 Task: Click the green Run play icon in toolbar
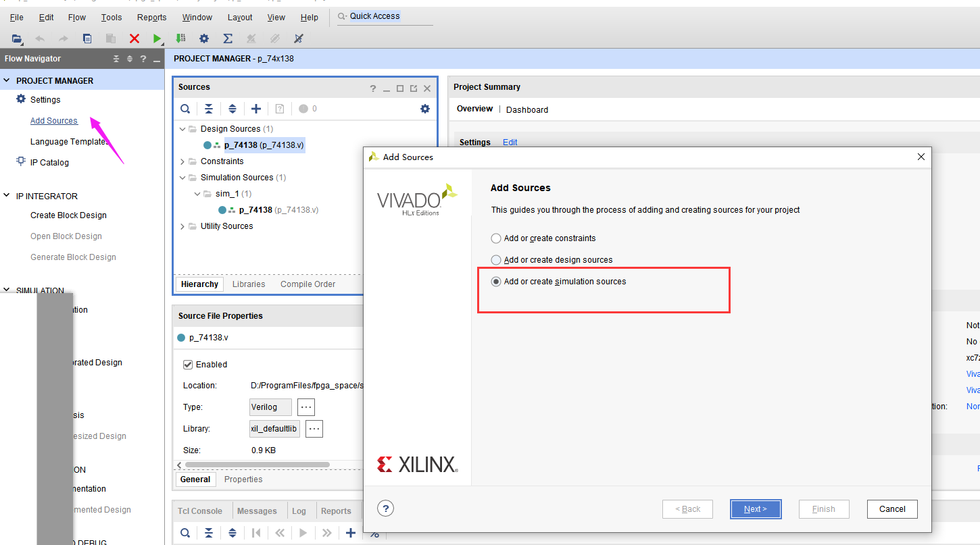coord(157,38)
